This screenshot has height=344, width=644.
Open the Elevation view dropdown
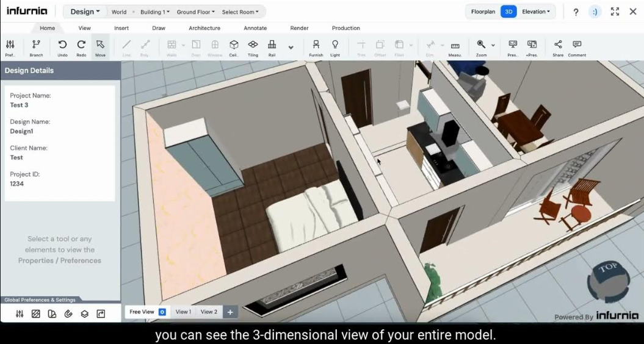tap(536, 12)
